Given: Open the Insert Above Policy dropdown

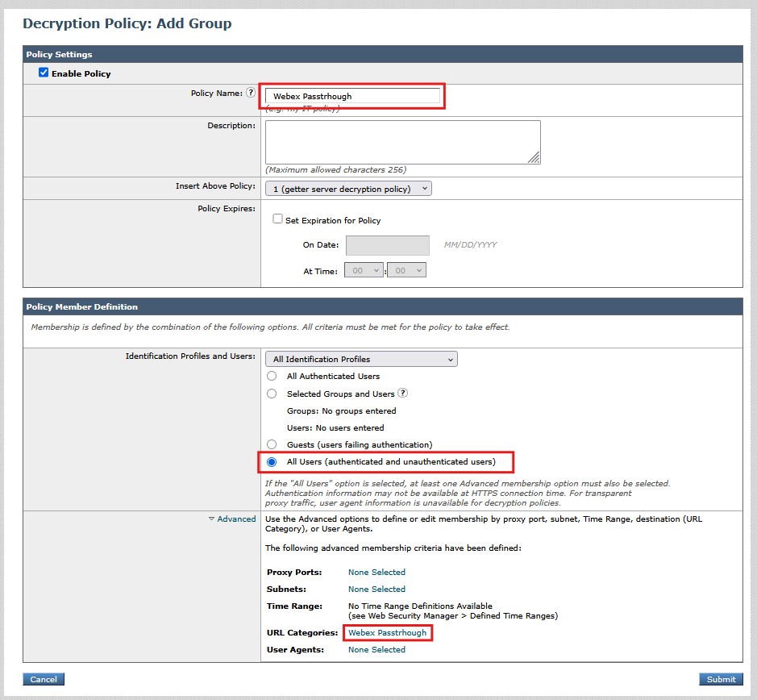Looking at the screenshot, I should tap(347, 188).
